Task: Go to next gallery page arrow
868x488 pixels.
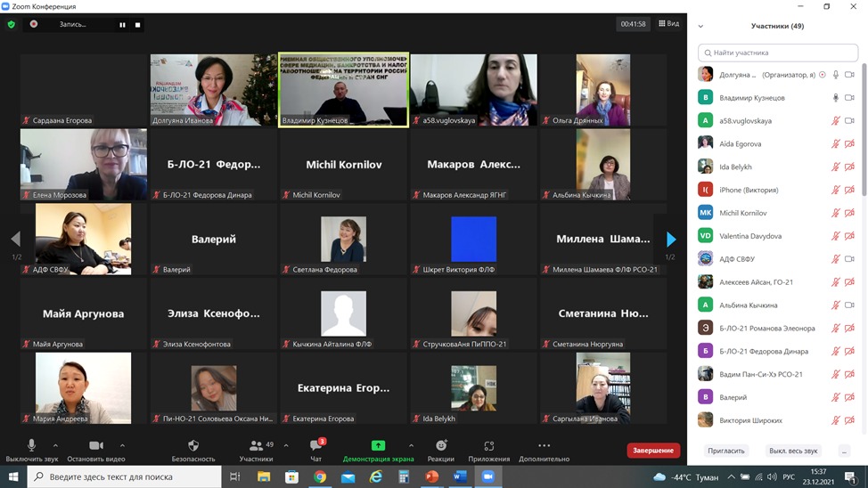Action: (x=671, y=239)
